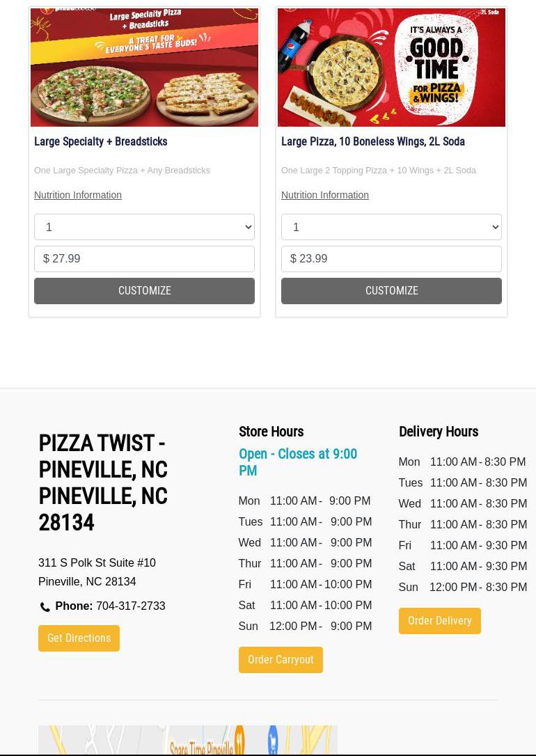Click the Large Specialty Pizza + Breadsticks image
This screenshot has height=756, width=536.
point(144,68)
